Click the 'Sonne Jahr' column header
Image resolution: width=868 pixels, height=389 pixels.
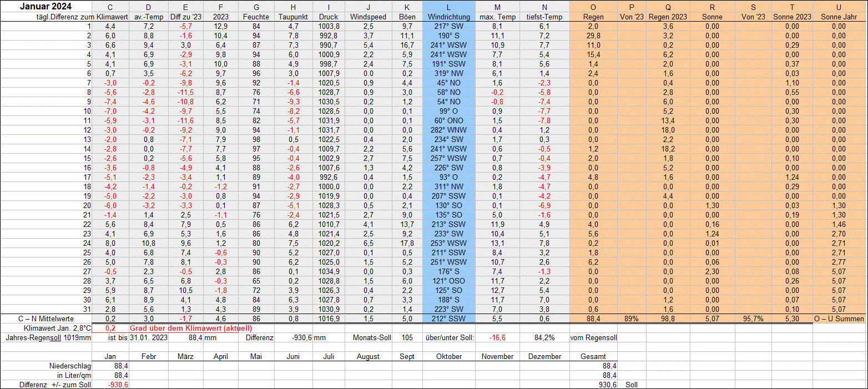[838, 17]
